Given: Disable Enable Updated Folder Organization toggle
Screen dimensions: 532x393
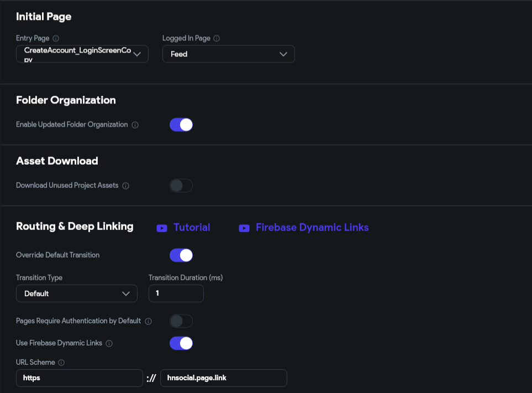Looking at the screenshot, I should coord(181,124).
